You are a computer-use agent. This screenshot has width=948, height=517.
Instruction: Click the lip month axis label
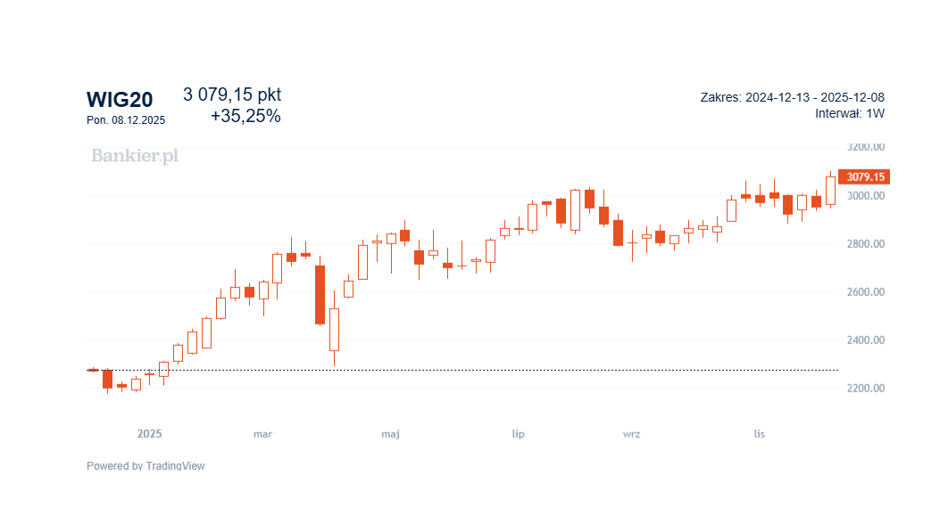tap(518, 434)
